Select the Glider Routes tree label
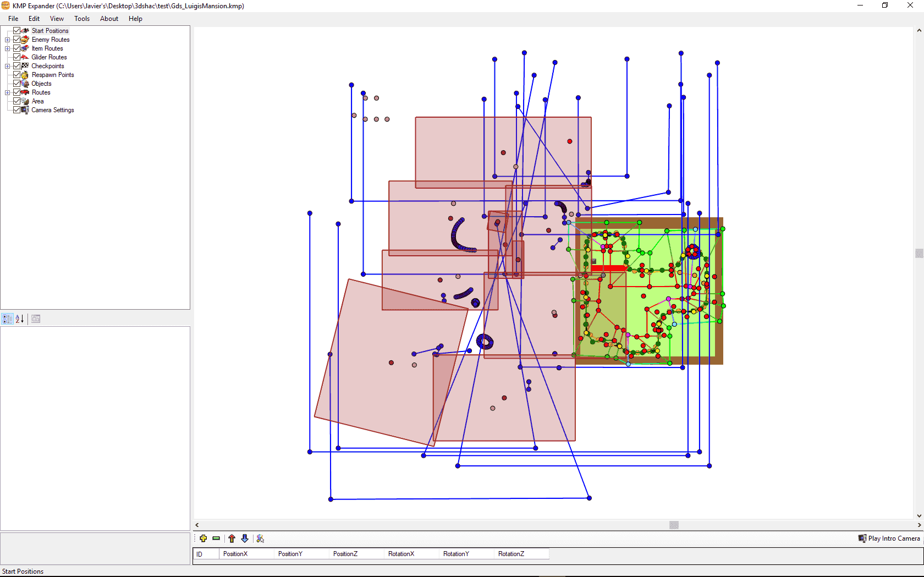The height and width of the screenshot is (577, 924). pos(49,57)
